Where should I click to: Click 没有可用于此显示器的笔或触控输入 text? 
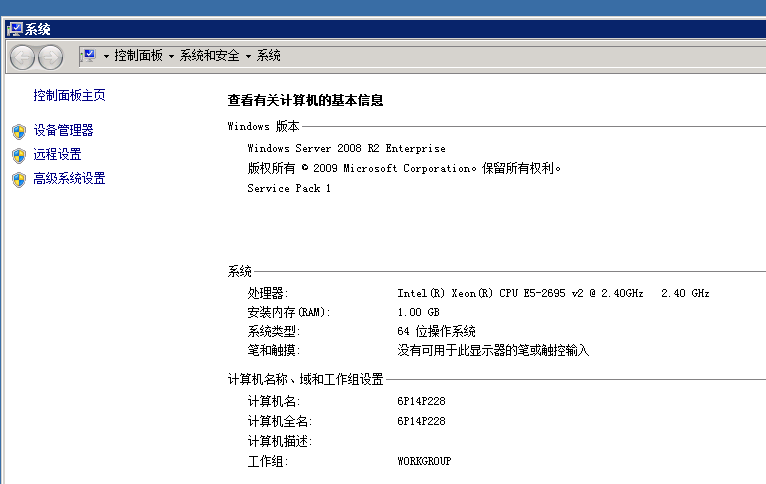click(493, 350)
